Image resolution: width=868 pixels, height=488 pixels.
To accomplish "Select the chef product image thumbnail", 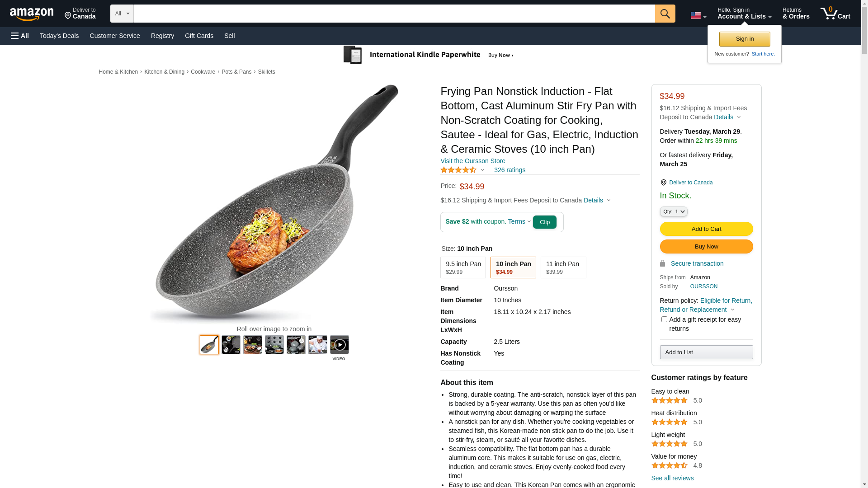I will click(317, 345).
